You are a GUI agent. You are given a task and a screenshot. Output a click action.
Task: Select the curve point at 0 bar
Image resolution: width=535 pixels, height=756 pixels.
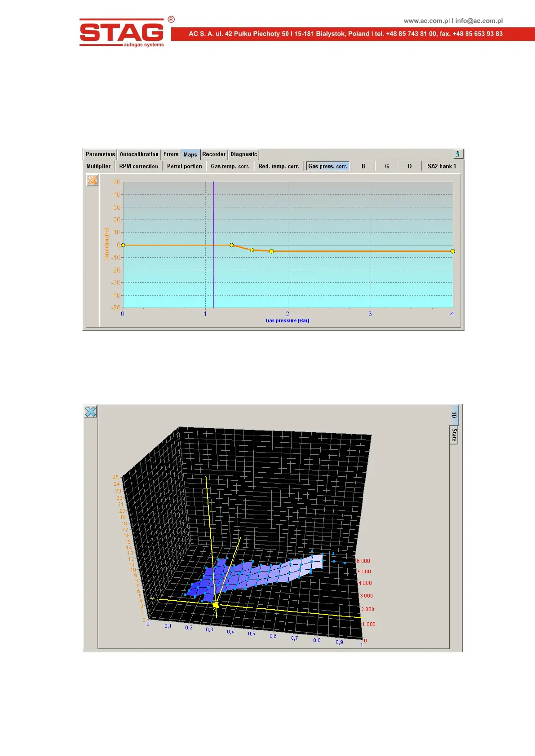point(123,245)
